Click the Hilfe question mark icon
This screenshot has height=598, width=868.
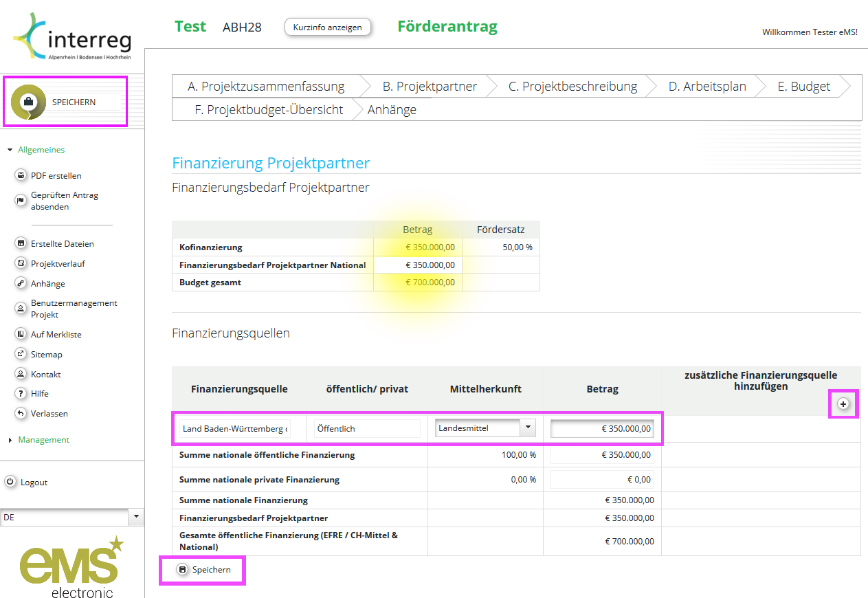coord(21,393)
